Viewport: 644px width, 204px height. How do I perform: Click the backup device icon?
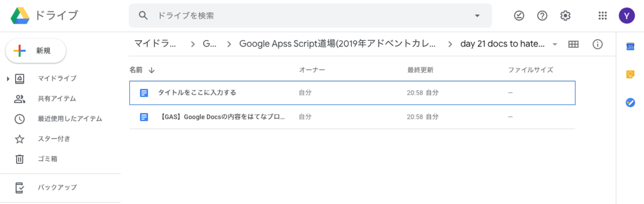click(19, 187)
